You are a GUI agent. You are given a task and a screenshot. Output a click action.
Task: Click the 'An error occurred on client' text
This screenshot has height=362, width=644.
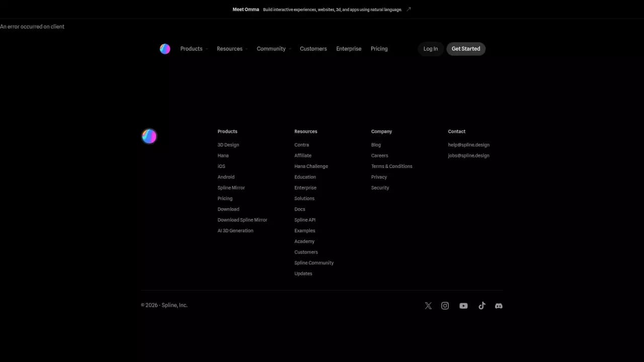(x=32, y=27)
